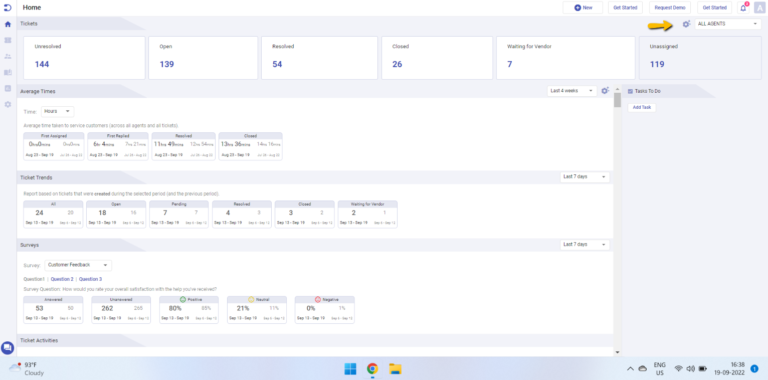Click Get Started button beside the bell
The image size is (768, 380).
715,8
